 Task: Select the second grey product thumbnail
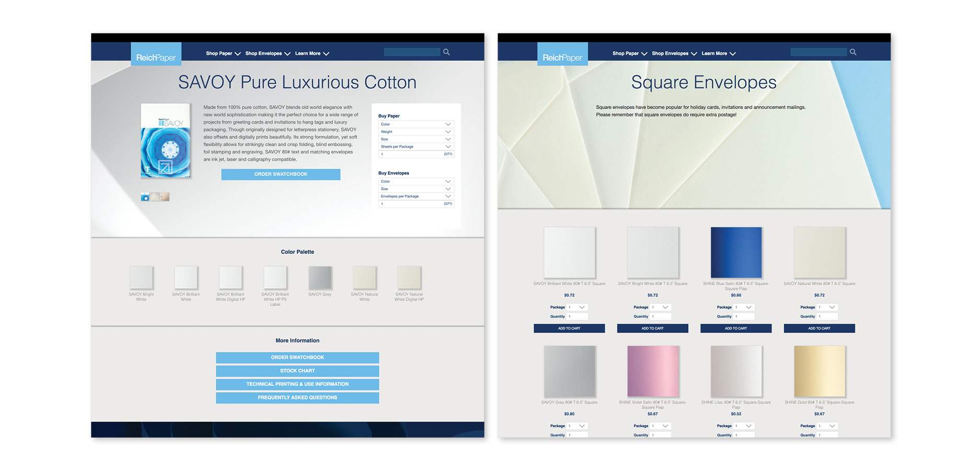(x=155, y=197)
